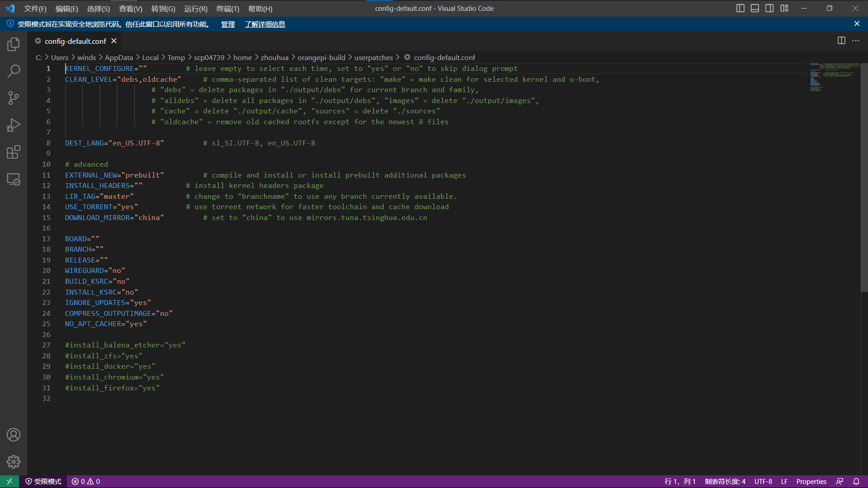Image resolution: width=868 pixels, height=488 pixels.
Task: Open editor More Actions ellipsis
Action: (856, 41)
